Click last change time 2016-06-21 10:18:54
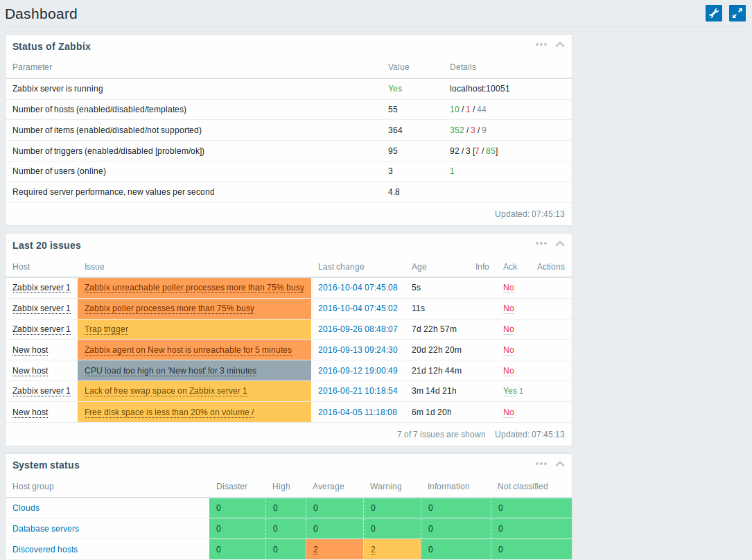The image size is (752, 560). (x=358, y=391)
